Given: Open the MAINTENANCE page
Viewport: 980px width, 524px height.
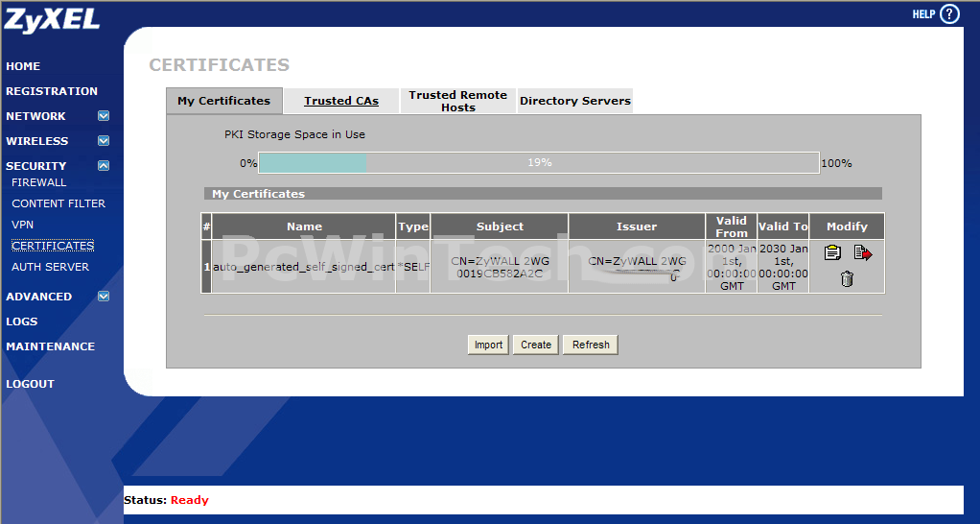Looking at the screenshot, I should click(51, 346).
